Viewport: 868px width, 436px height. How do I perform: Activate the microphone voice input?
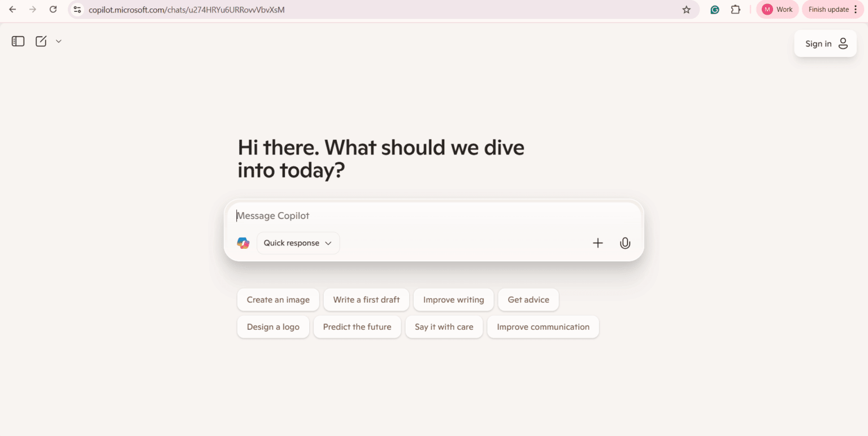tap(624, 243)
